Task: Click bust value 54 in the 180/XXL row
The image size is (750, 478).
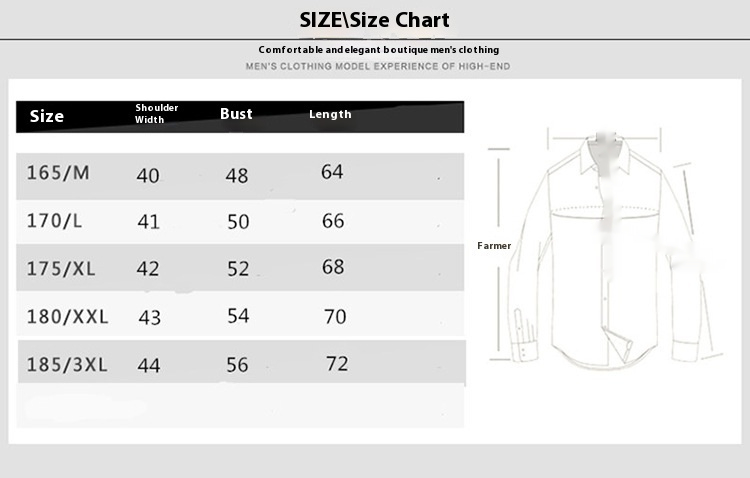Action: [238, 316]
